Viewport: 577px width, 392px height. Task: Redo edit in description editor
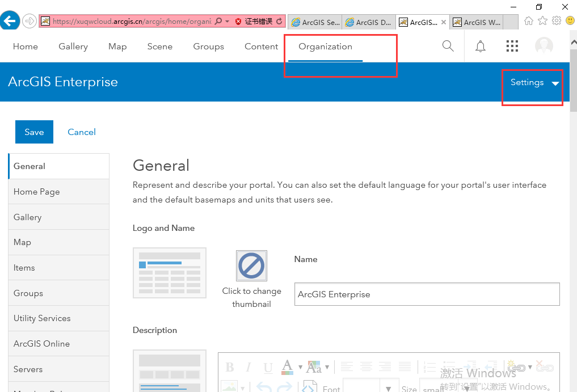[284, 387]
